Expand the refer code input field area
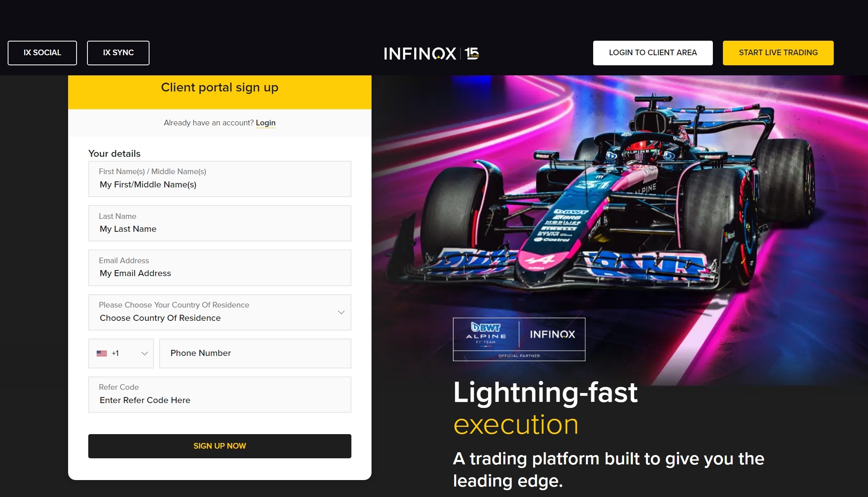 point(220,394)
